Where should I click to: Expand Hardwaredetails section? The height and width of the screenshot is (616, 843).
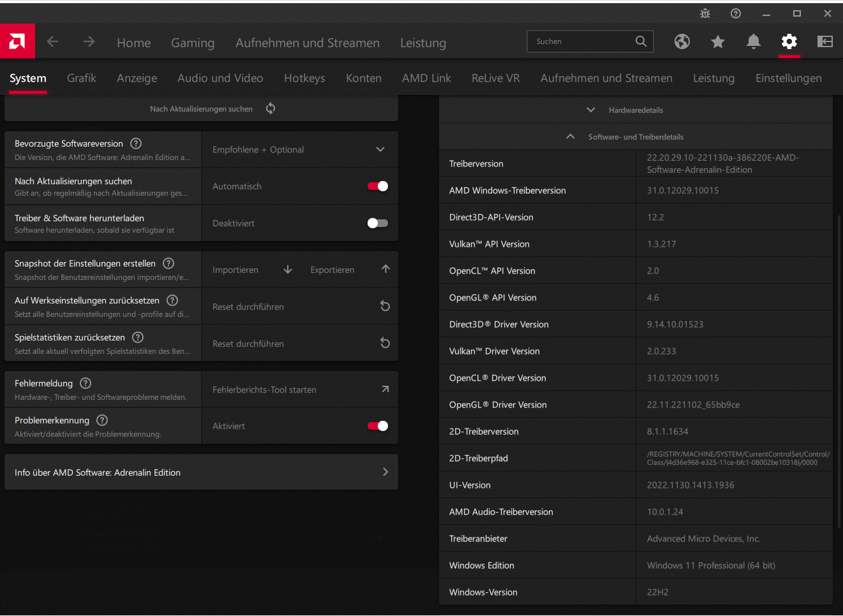click(x=636, y=110)
